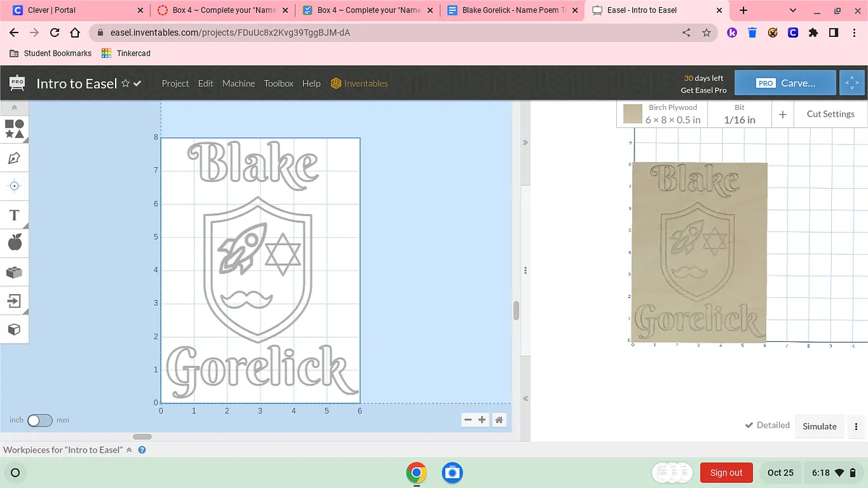Image resolution: width=868 pixels, height=488 pixels.
Task: Open workpieces help question icon
Action: (x=142, y=450)
